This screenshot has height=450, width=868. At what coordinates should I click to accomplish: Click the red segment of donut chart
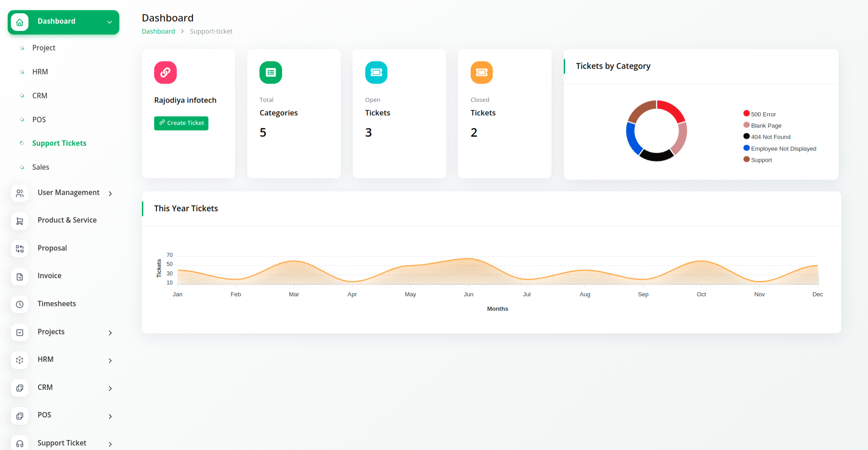673,109
